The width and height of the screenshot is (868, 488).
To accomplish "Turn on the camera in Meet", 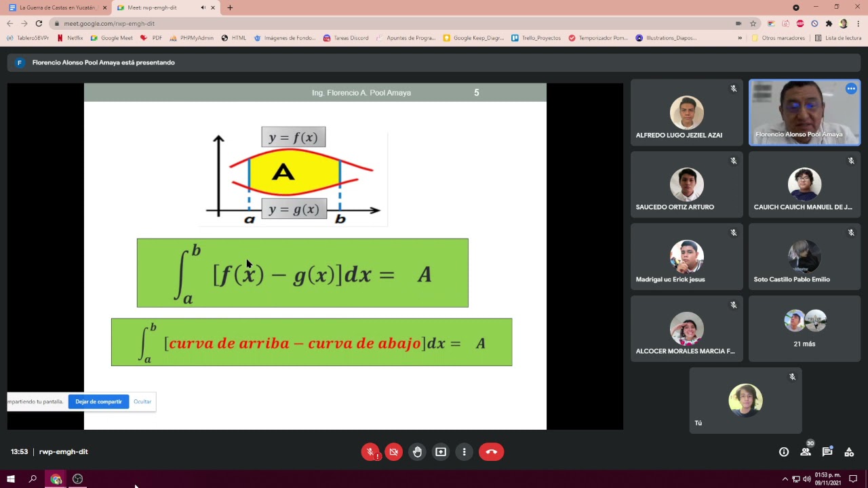I will coord(393,452).
